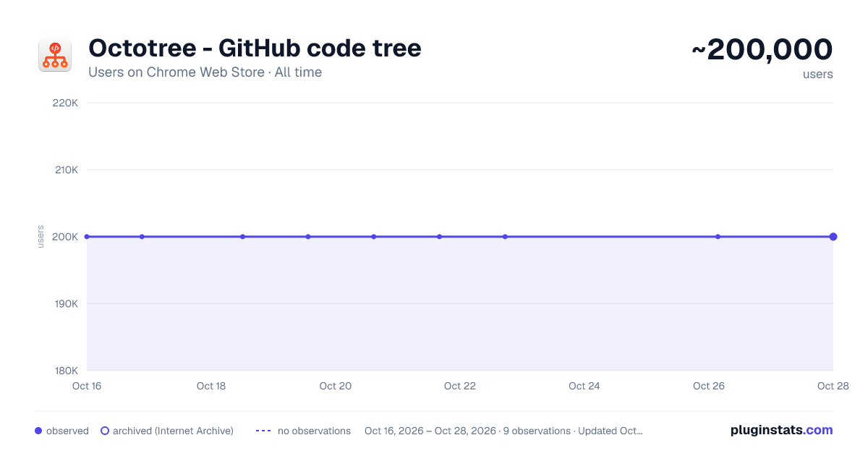868x456 pixels.
Task: Click the 210K y-axis label
Action: (x=66, y=170)
